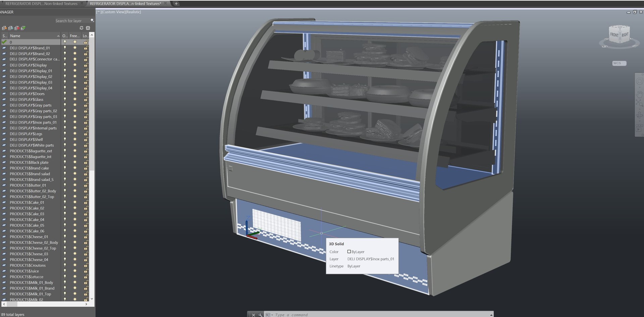Viewport: 644px width, 317px height.
Task: Lock the DELI DISPLAY$Legs layer
Action: pyautogui.click(x=86, y=134)
